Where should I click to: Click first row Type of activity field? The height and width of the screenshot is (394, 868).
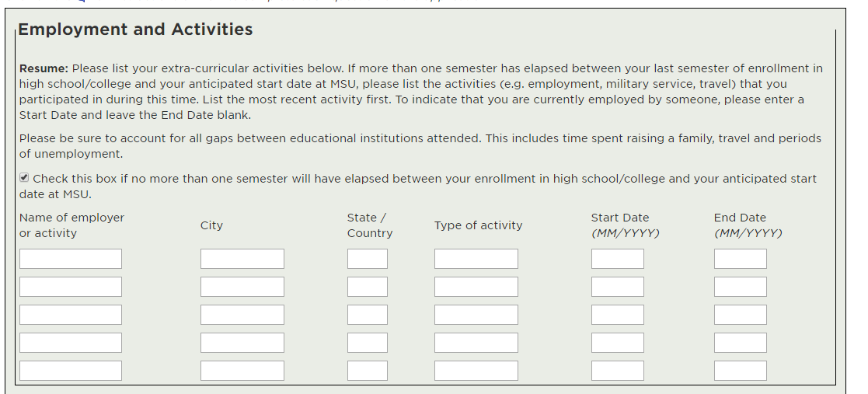pyautogui.click(x=476, y=259)
